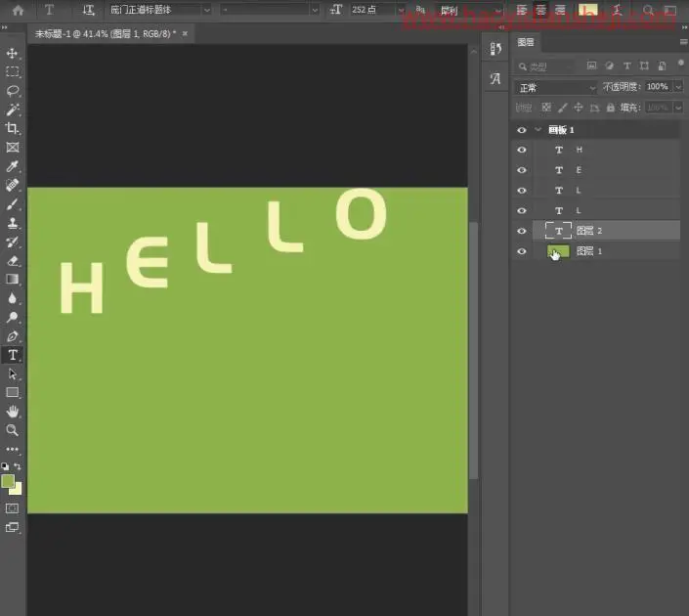Image resolution: width=689 pixels, height=616 pixels.
Task: Click the Create Warped Text icon
Action: tap(617, 10)
